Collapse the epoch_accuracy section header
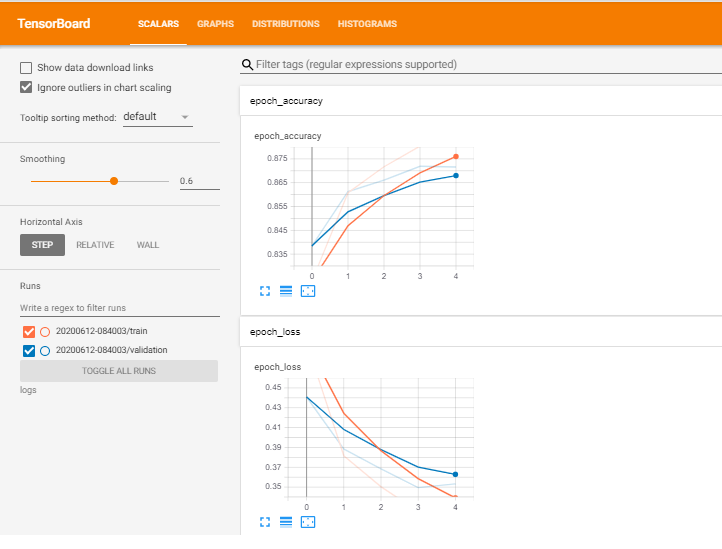 tap(481, 101)
